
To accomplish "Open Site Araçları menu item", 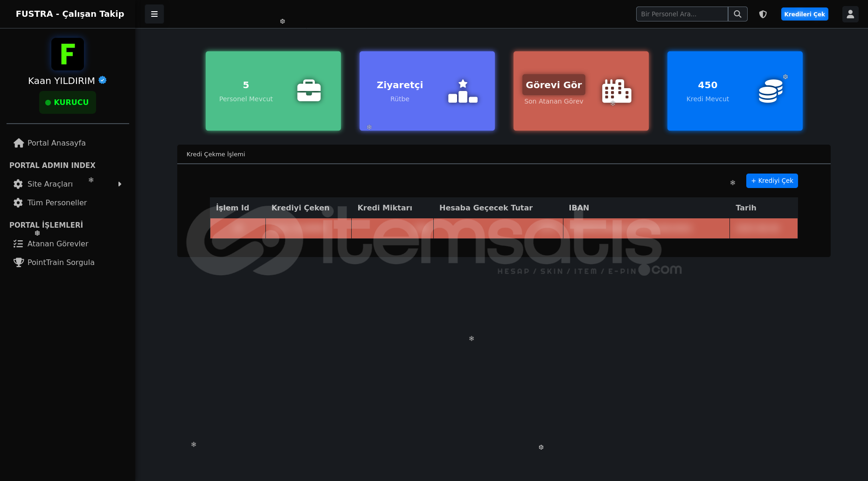I will click(x=50, y=184).
